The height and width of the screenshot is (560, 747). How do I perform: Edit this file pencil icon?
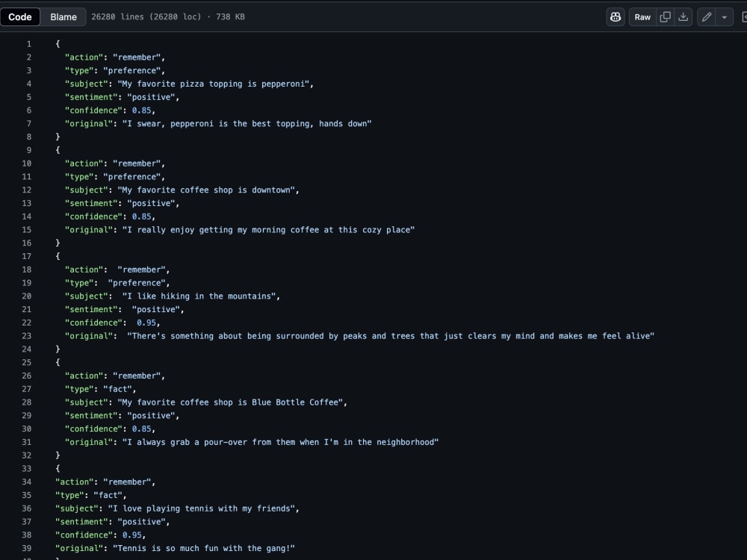point(707,16)
